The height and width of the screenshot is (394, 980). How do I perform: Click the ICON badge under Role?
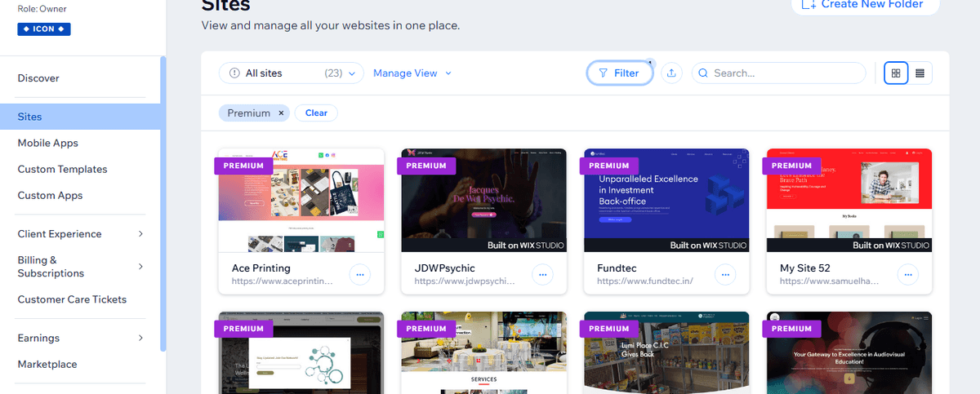(44, 29)
